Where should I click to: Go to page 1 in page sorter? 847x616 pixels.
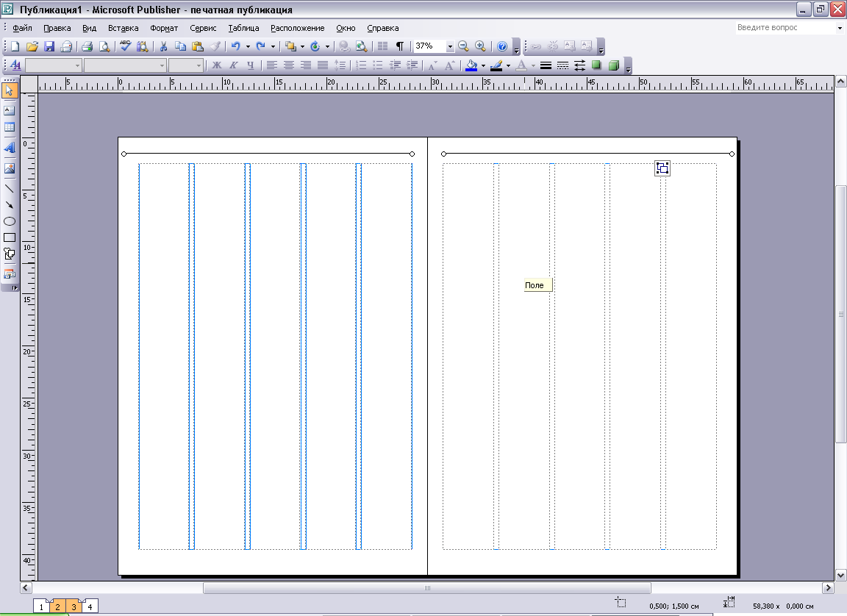[41, 606]
